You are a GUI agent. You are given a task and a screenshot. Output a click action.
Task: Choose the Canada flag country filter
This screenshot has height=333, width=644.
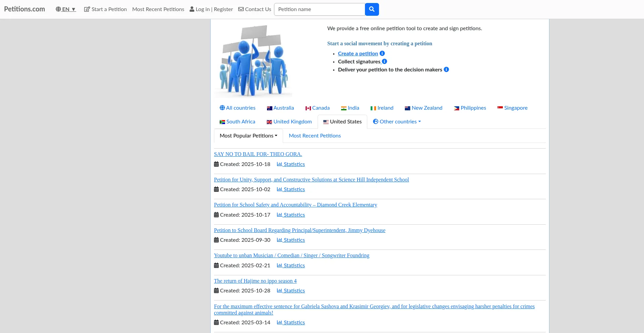tap(317, 108)
